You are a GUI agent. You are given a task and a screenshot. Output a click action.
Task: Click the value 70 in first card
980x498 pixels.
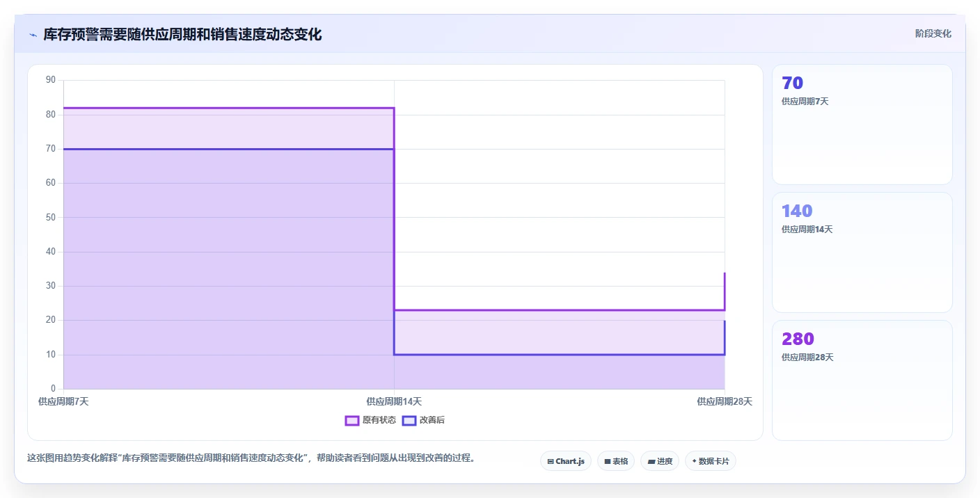coord(793,83)
